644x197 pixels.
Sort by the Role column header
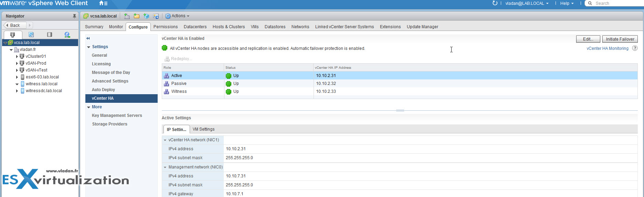pos(193,68)
